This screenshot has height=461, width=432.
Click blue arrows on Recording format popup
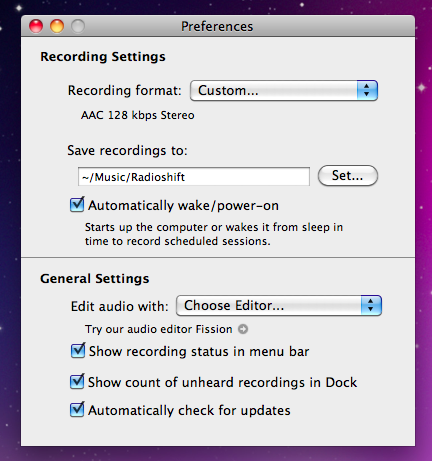[x=367, y=90]
